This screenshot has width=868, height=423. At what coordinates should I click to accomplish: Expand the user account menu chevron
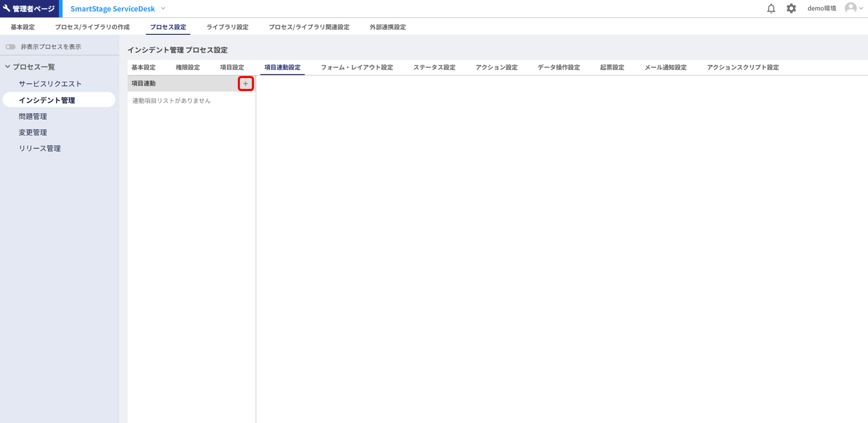coord(861,8)
